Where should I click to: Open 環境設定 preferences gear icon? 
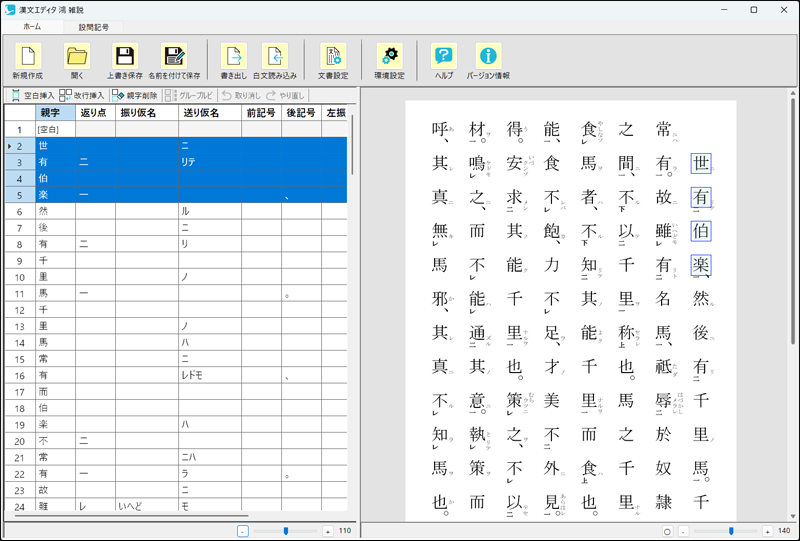pyautogui.click(x=389, y=57)
